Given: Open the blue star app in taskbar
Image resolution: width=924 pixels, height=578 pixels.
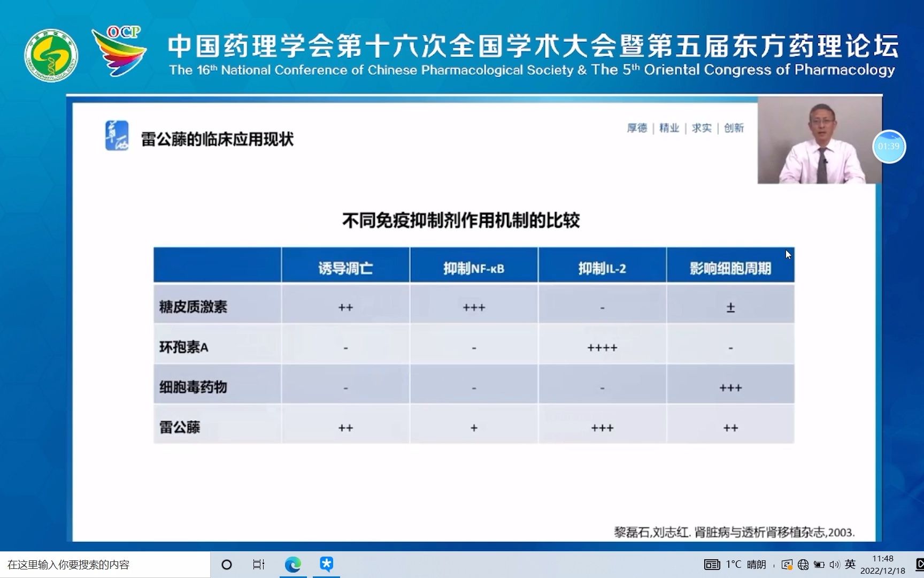Looking at the screenshot, I should click(327, 564).
